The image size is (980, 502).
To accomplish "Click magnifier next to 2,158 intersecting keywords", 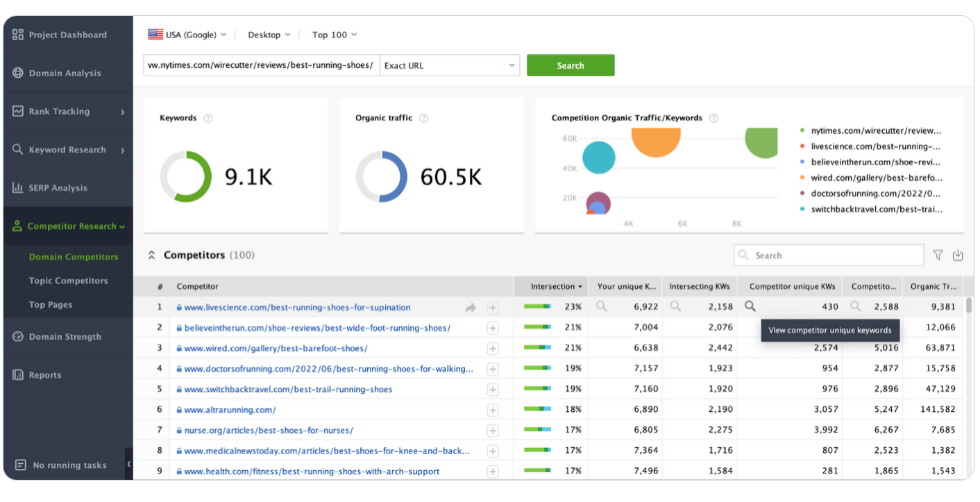I will (675, 306).
